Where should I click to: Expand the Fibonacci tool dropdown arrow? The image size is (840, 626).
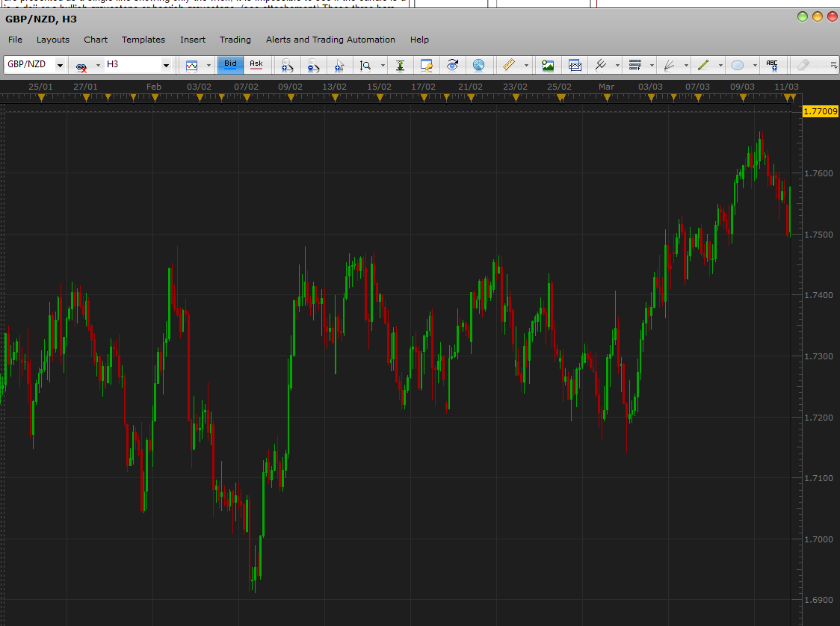click(x=652, y=65)
